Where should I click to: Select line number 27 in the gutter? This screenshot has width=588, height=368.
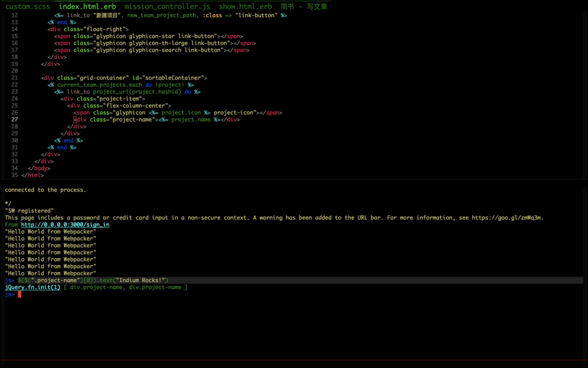tap(14, 119)
